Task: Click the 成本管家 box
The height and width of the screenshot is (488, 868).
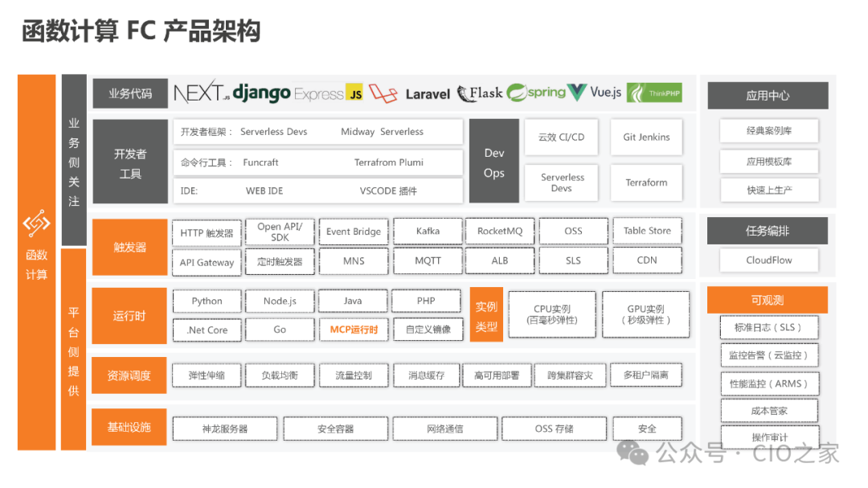Action: [x=769, y=411]
